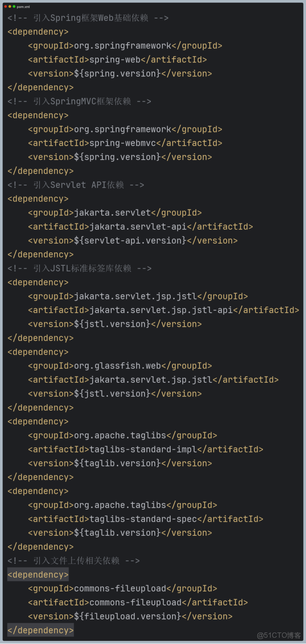
Task: Click the highlighted closing dependency tag
Action: pyautogui.click(x=40, y=630)
